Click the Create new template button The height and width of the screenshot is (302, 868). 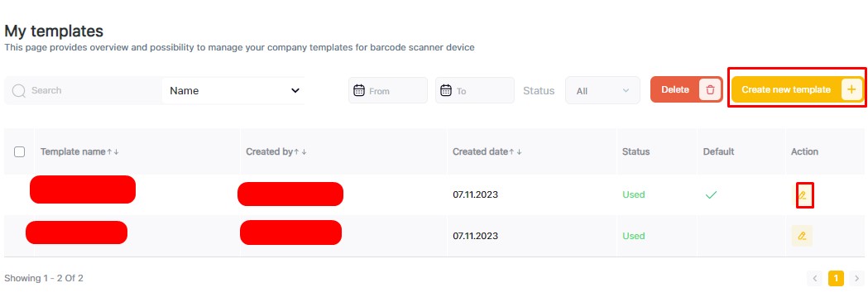[798, 89]
